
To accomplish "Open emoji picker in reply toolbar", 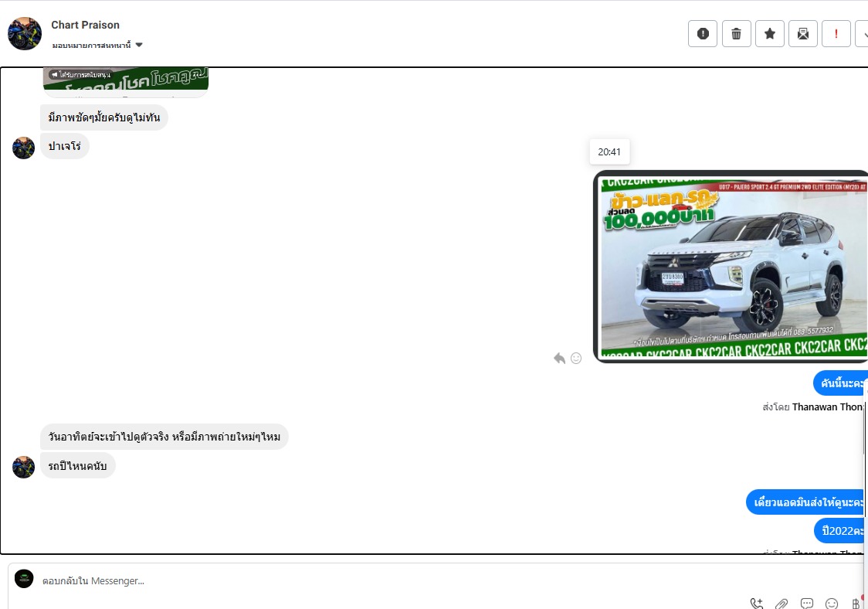I will (832, 604).
